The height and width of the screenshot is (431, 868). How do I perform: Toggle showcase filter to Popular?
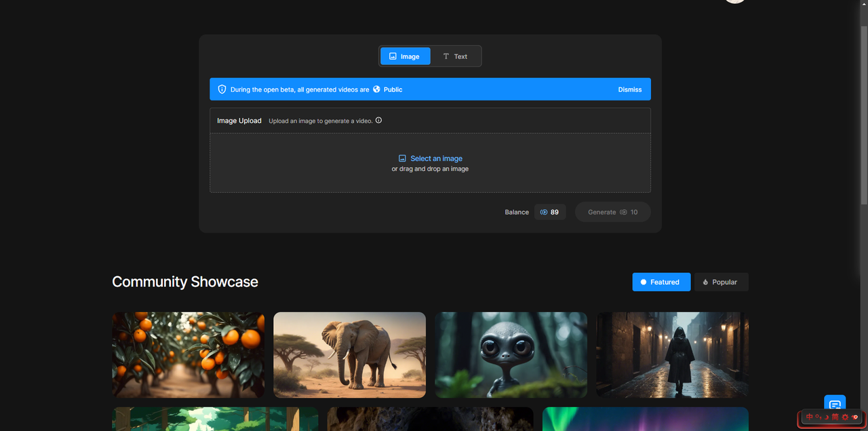tap(721, 282)
